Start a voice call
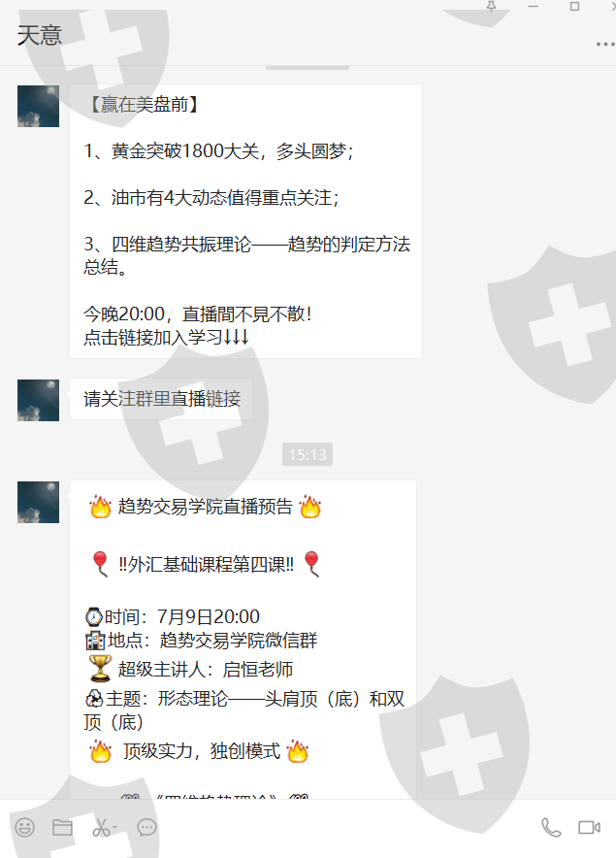Screen dimensions: 616x858 click(551, 827)
